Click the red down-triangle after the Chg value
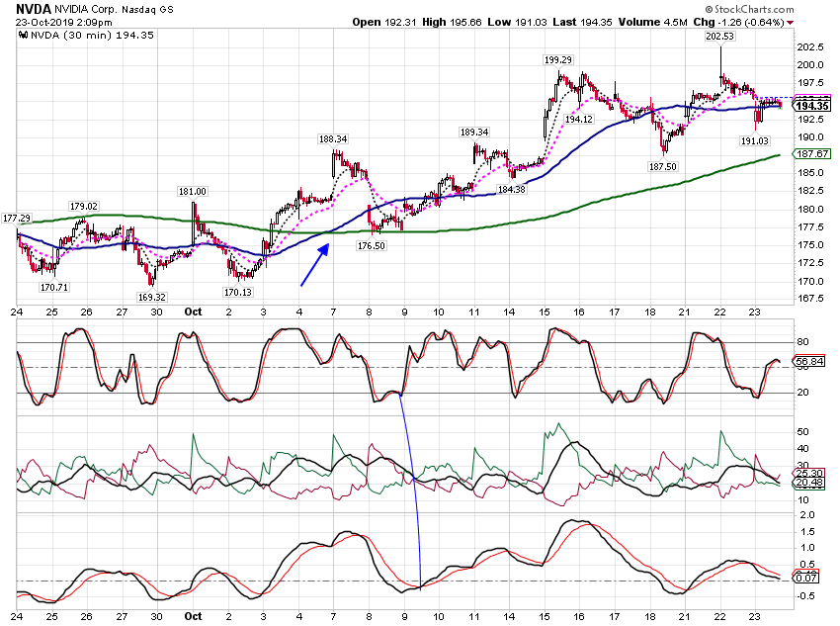840x626 pixels. pos(791,23)
